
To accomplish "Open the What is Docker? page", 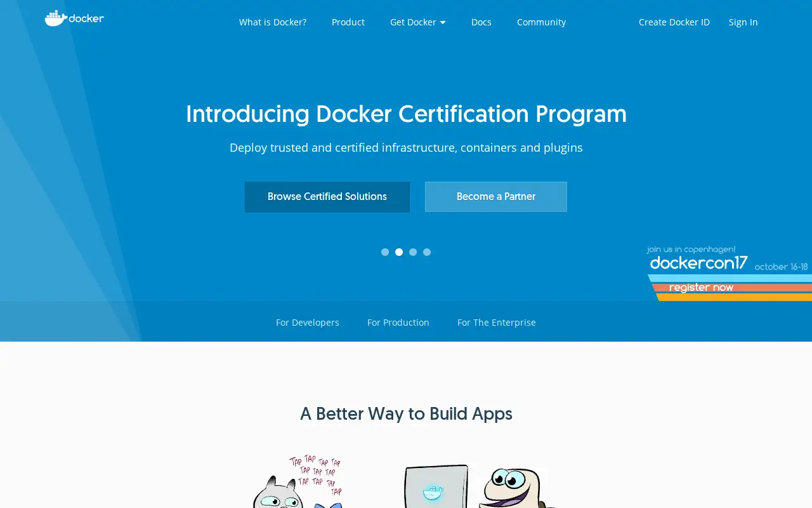I will click(273, 22).
